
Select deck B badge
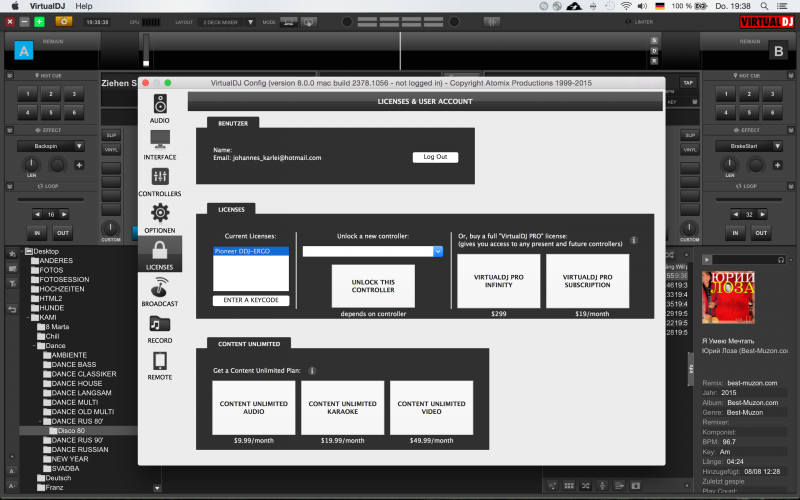(x=778, y=51)
